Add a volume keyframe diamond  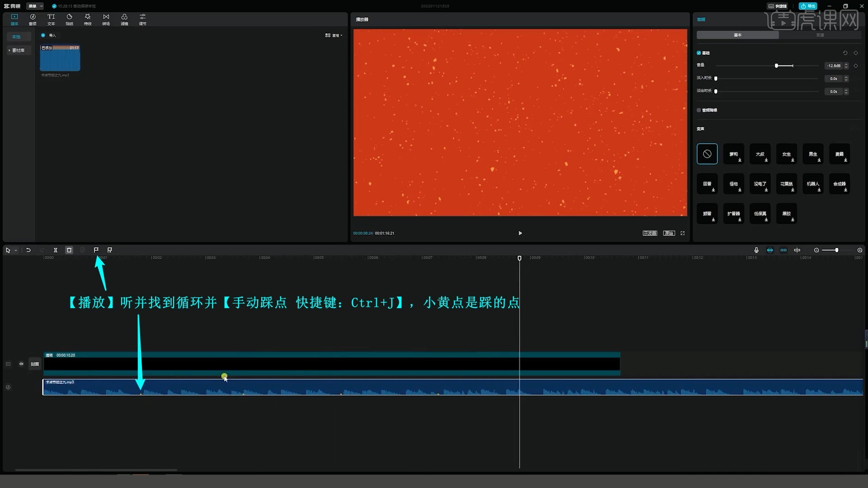click(855, 66)
